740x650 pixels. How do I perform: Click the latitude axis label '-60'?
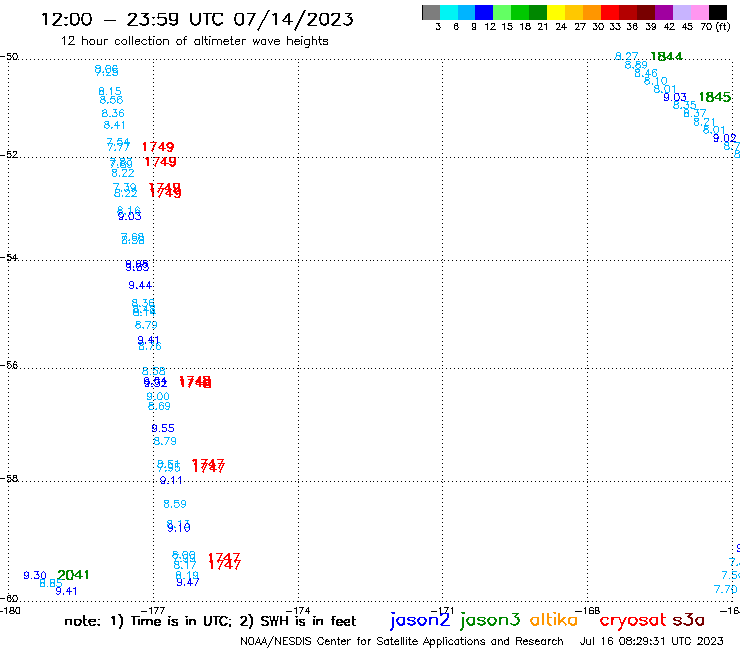pos(9,599)
